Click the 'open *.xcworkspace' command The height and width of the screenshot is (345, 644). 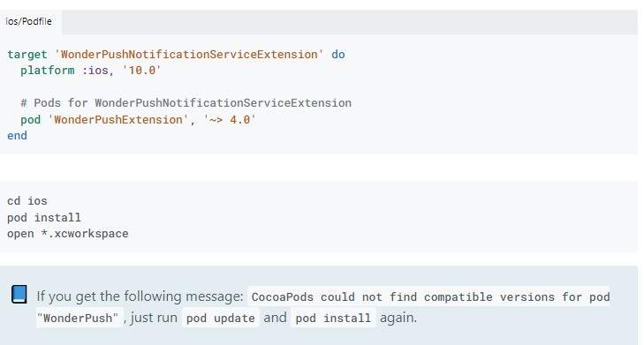(68, 234)
